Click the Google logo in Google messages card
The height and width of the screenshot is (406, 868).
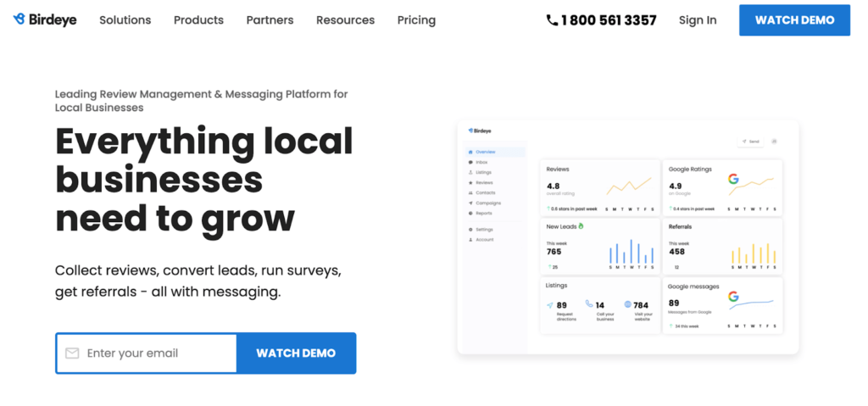(733, 297)
